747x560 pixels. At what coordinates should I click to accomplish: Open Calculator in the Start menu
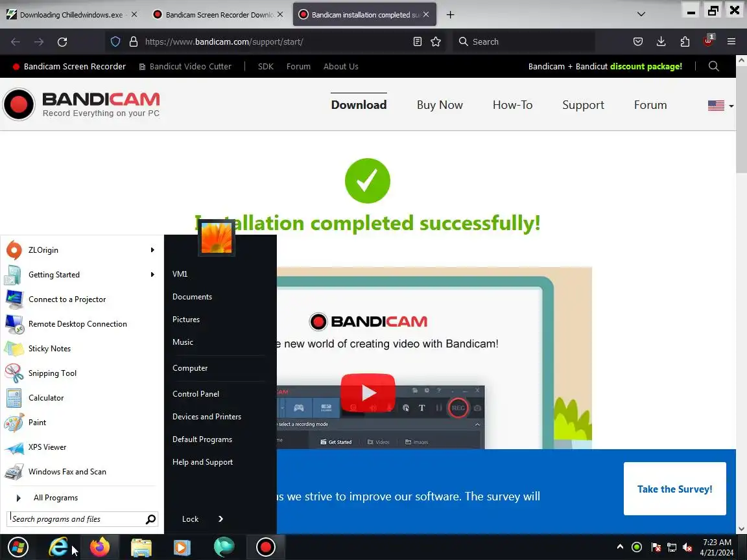tap(80, 397)
